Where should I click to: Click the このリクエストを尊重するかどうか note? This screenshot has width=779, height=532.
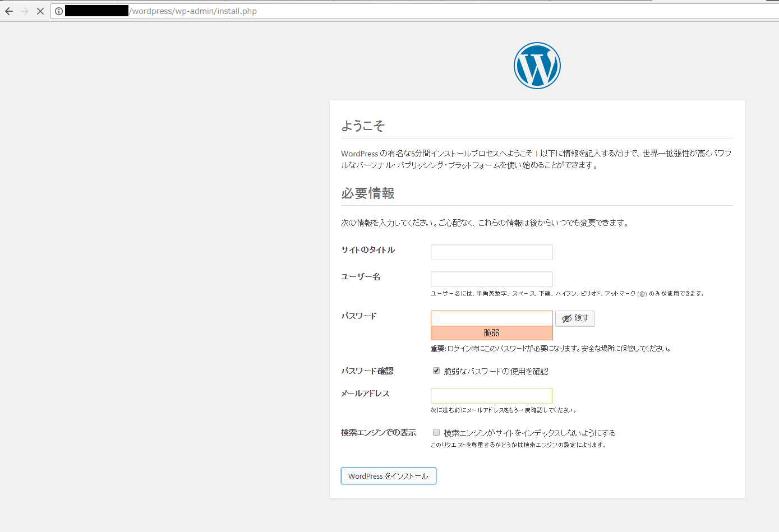tap(519, 445)
